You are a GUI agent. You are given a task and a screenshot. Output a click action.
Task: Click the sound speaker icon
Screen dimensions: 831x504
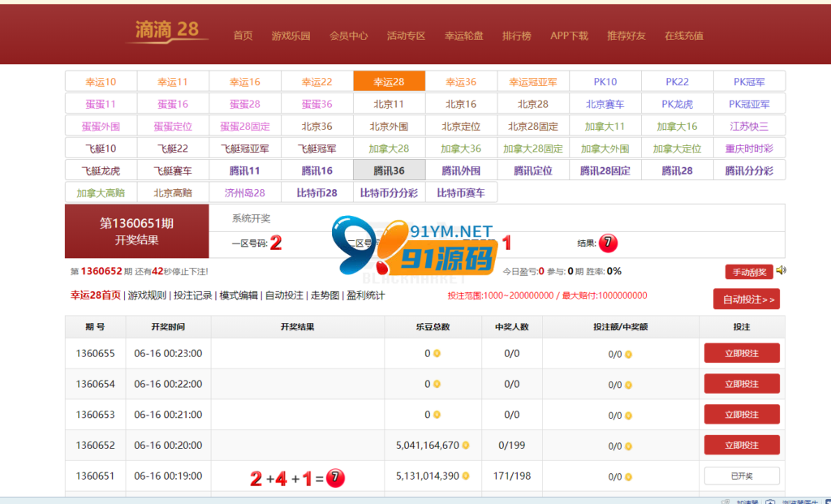tap(781, 271)
